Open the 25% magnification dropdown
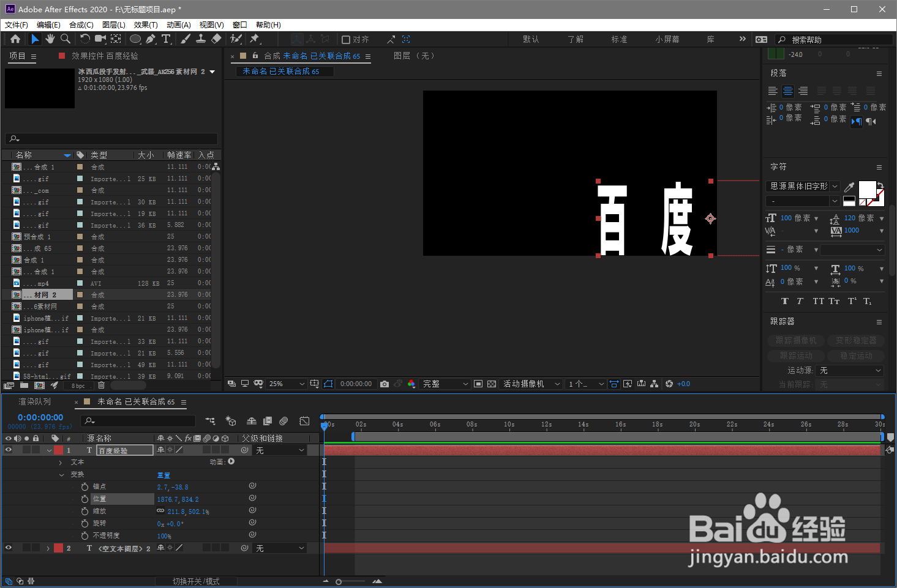Screen dimensions: 897x588 [x=287, y=384]
